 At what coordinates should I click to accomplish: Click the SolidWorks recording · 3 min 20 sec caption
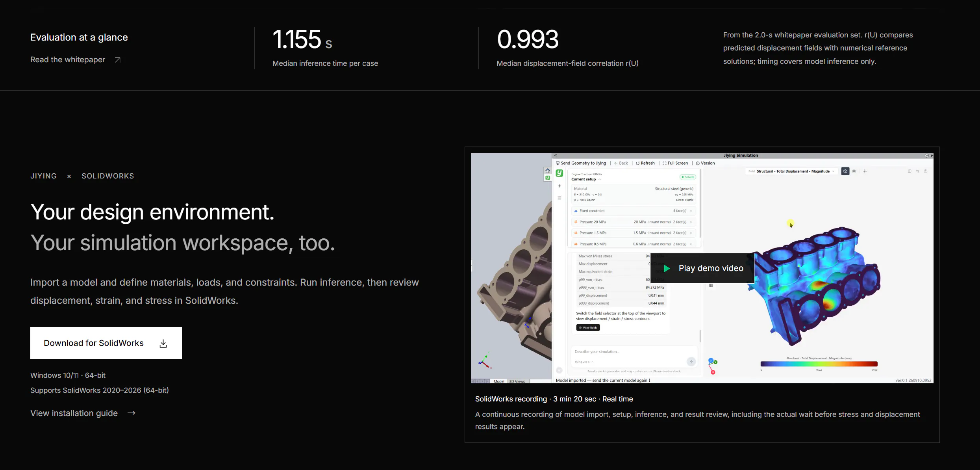pyautogui.click(x=554, y=399)
